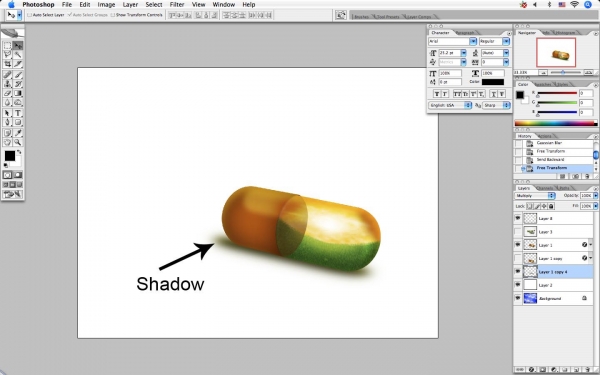Viewport: 600px width, 375px height.
Task: Select the Healing Brush tool
Action: point(7,75)
